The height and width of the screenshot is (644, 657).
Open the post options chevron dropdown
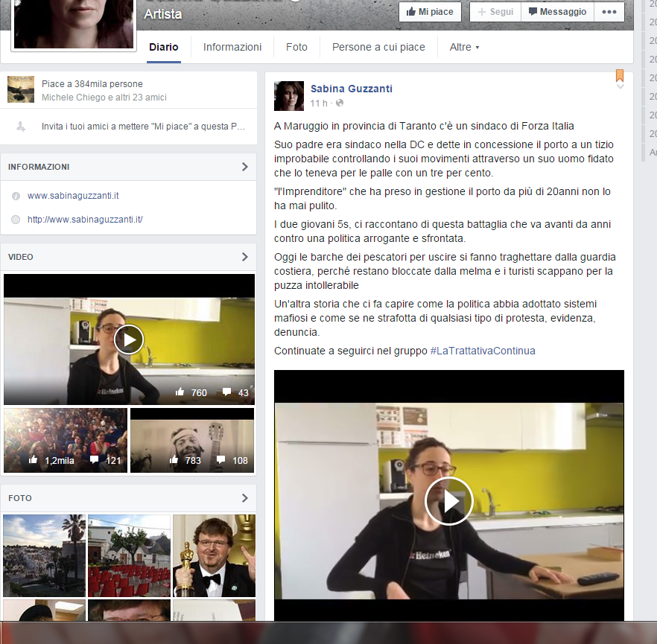point(620,87)
